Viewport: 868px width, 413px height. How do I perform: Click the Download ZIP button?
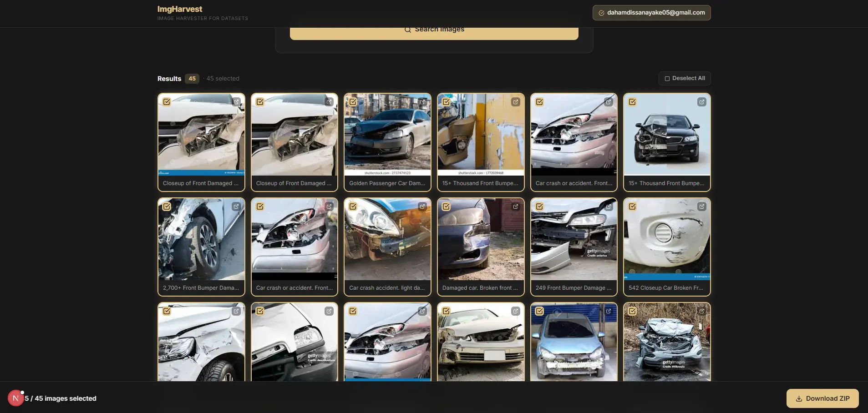[822, 398]
